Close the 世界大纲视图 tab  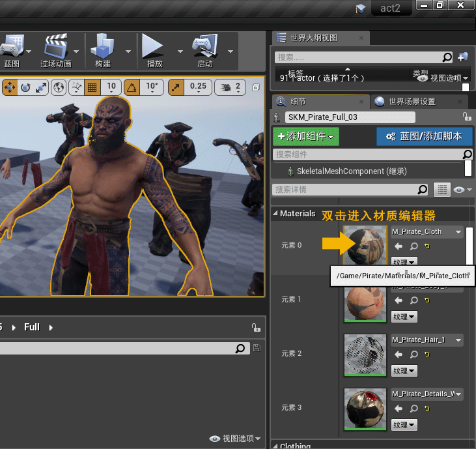tap(361, 38)
